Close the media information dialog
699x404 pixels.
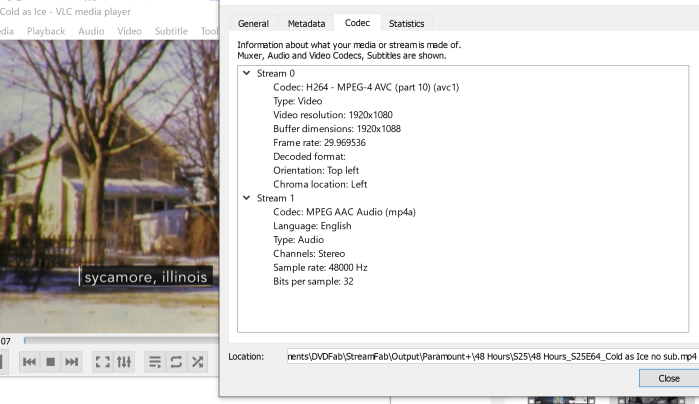[669, 378]
